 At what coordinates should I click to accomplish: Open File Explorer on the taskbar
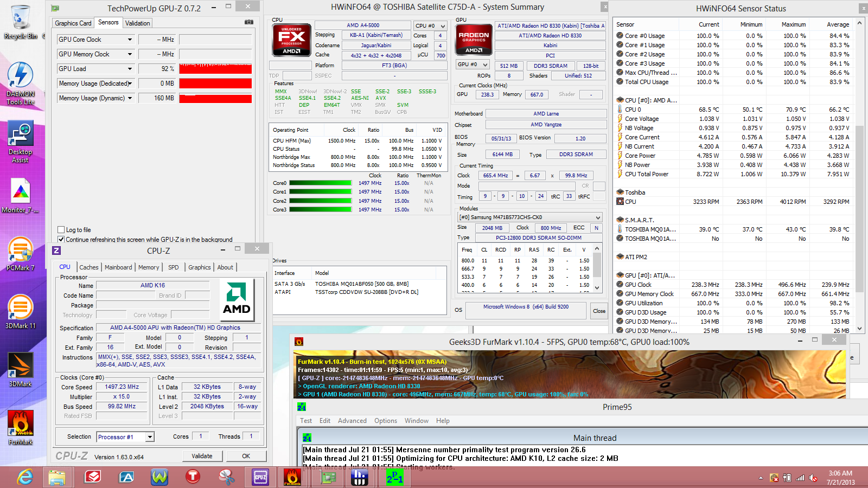point(57,477)
